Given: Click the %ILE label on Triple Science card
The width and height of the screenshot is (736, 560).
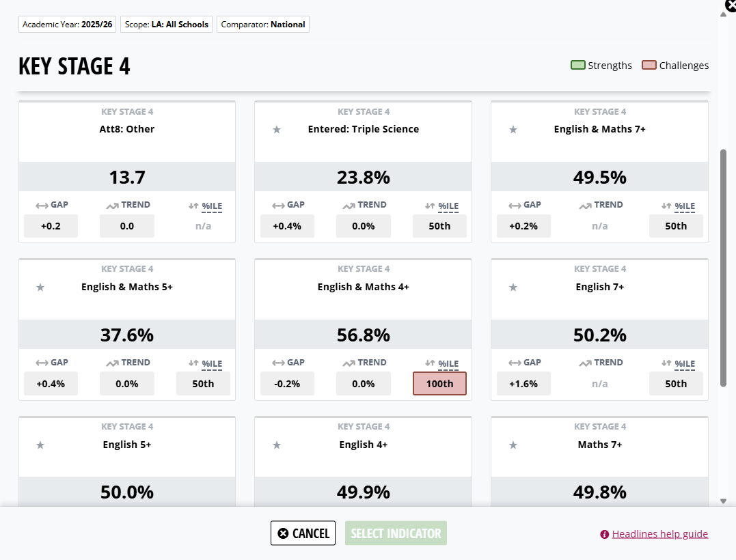Looking at the screenshot, I should point(448,206).
